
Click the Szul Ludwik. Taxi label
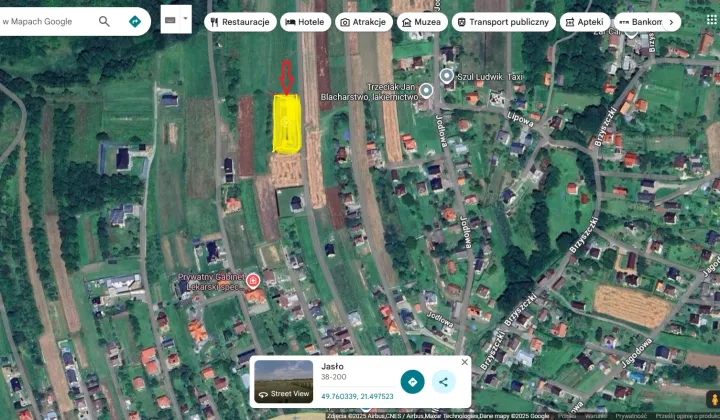tap(489, 77)
